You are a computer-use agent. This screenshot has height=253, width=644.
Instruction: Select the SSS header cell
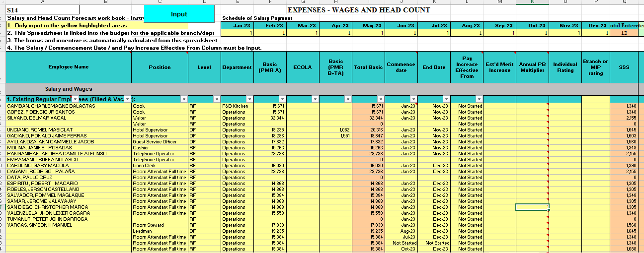(x=624, y=67)
